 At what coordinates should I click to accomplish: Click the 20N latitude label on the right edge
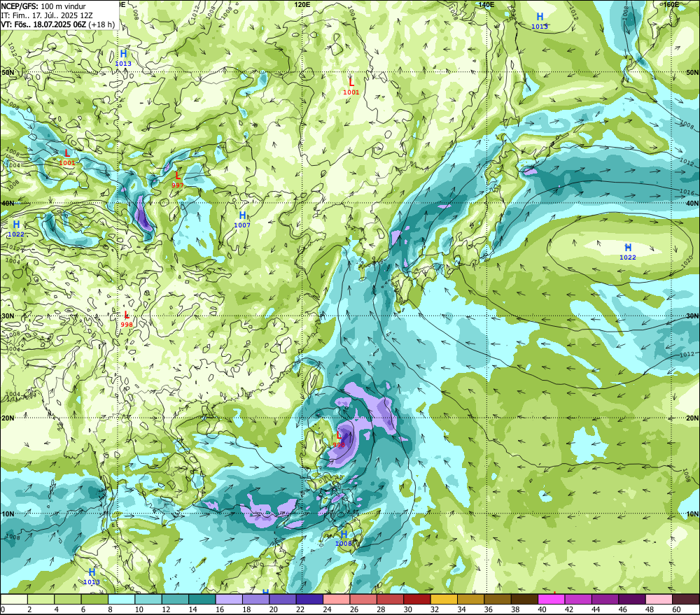point(692,418)
